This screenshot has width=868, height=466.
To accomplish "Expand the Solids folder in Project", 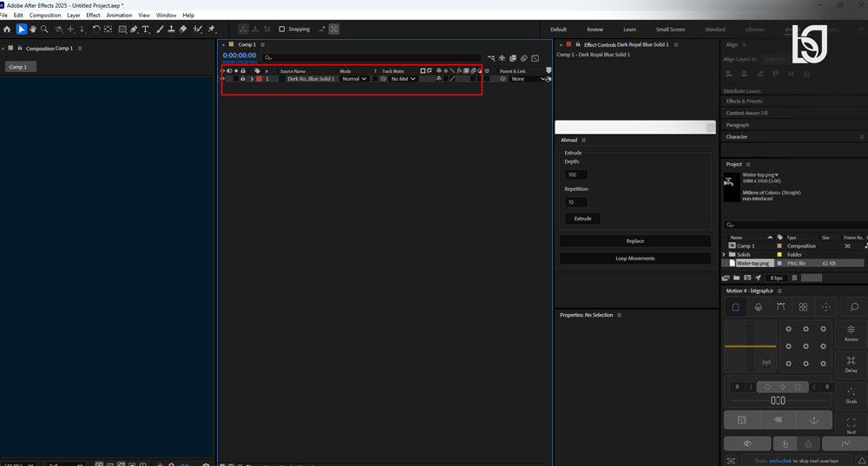I will pos(724,254).
